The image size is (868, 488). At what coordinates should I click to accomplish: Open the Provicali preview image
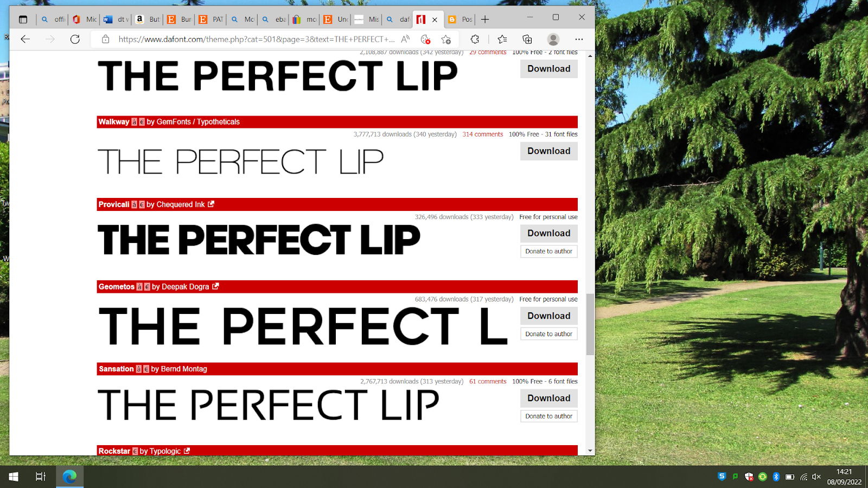259,240
